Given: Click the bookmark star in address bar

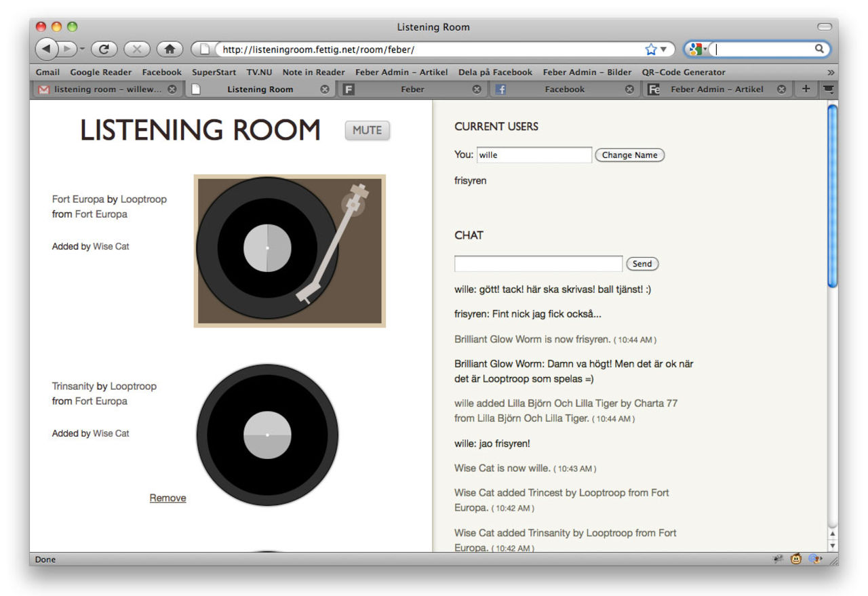Looking at the screenshot, I should (651, 49).
